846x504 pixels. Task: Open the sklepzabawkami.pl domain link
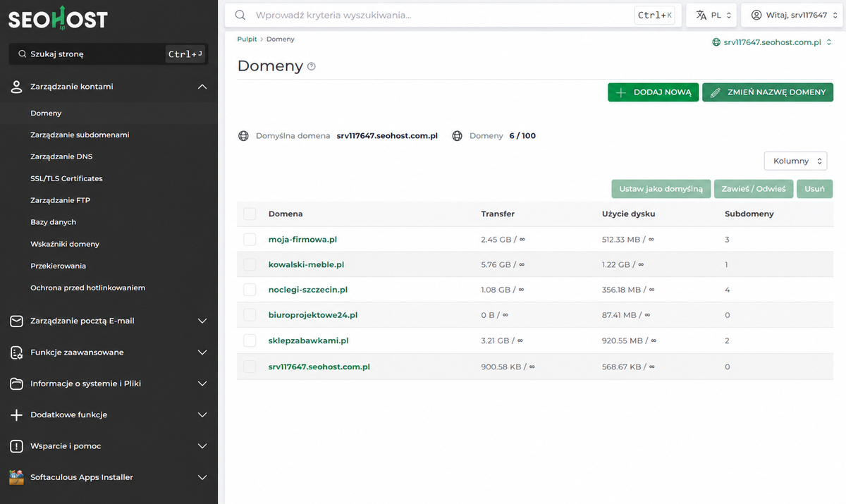[309, 340]
